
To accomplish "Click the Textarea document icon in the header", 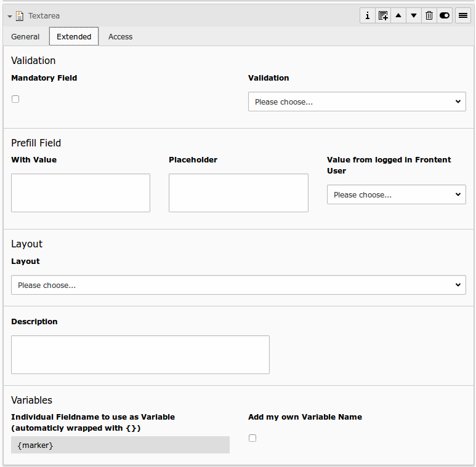I will coord(20,16).
